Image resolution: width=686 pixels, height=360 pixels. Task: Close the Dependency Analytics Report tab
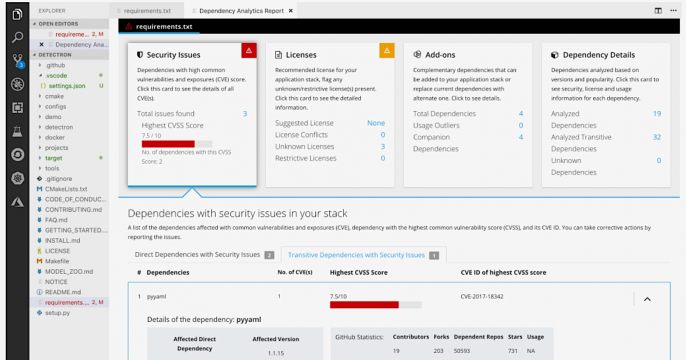[x=290, y=10]
